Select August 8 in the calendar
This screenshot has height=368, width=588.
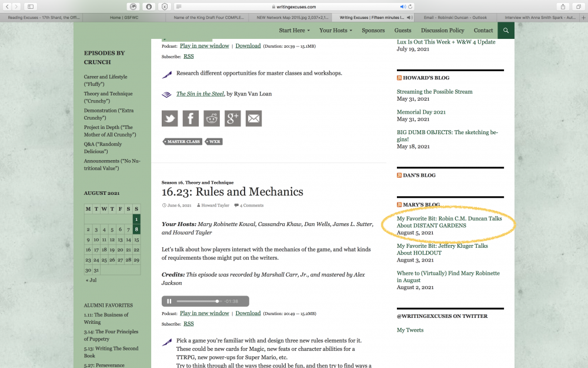pos(136,229)
